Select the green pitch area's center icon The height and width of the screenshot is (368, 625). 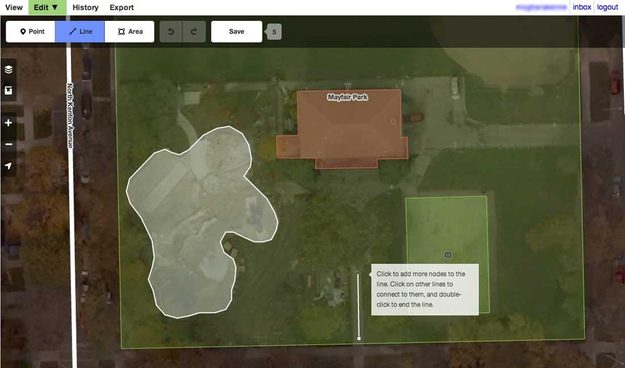[x=448, y=255]
